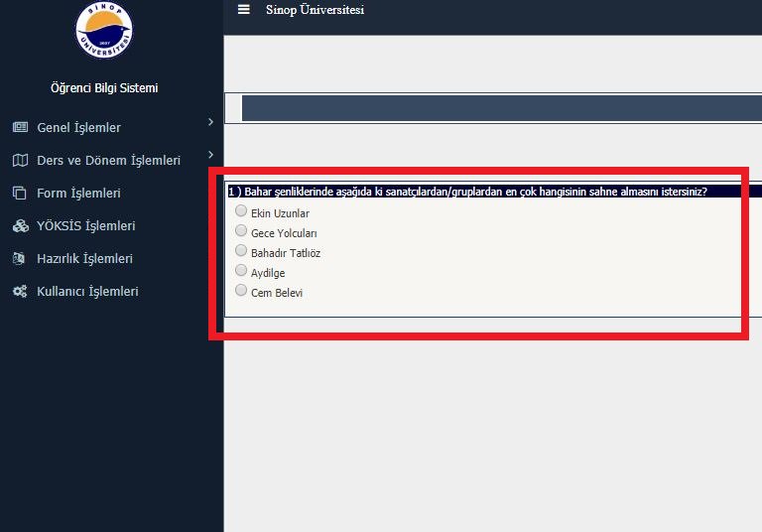Open the Hazırlık İşlemleri menu
The image size is (762, 532).
[84, 258]
